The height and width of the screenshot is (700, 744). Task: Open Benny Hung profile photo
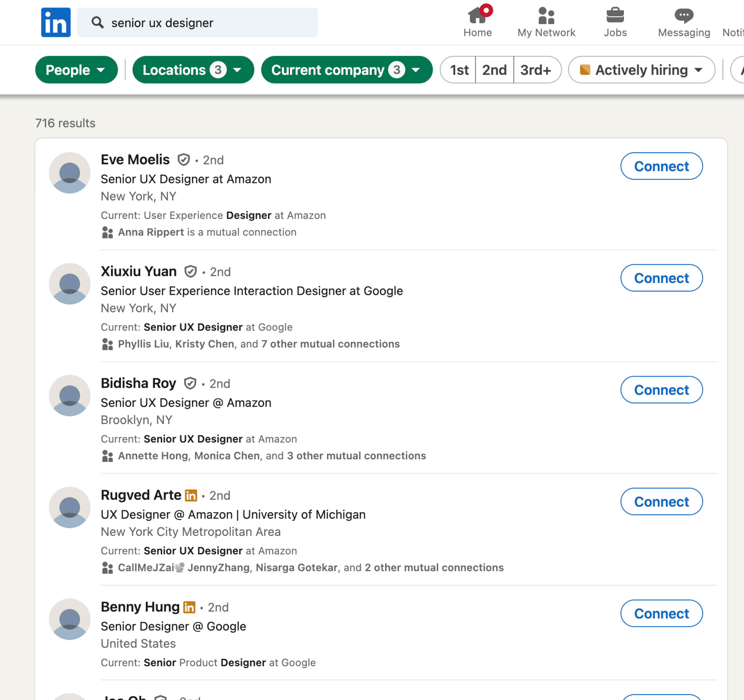[x=70, y=620]
